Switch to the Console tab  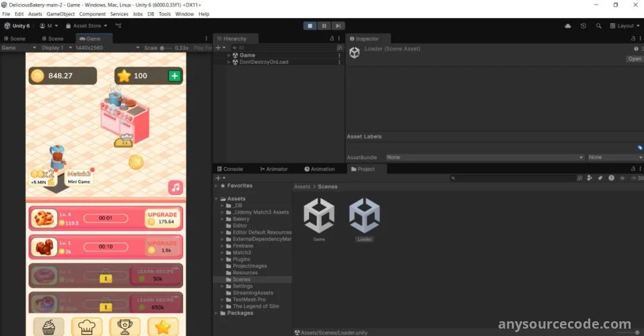(x=229, y=169)
